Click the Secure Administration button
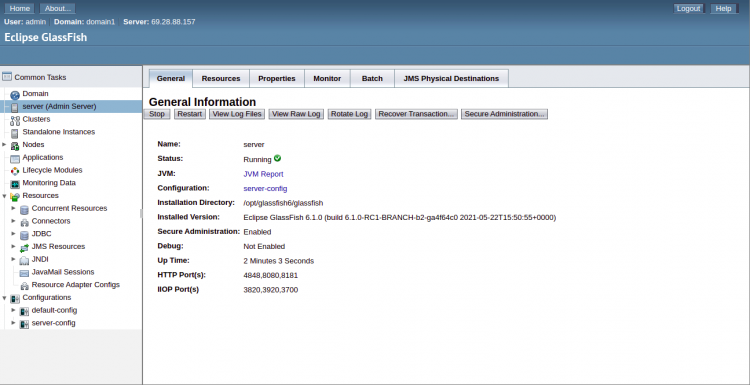 pos(504,114)
